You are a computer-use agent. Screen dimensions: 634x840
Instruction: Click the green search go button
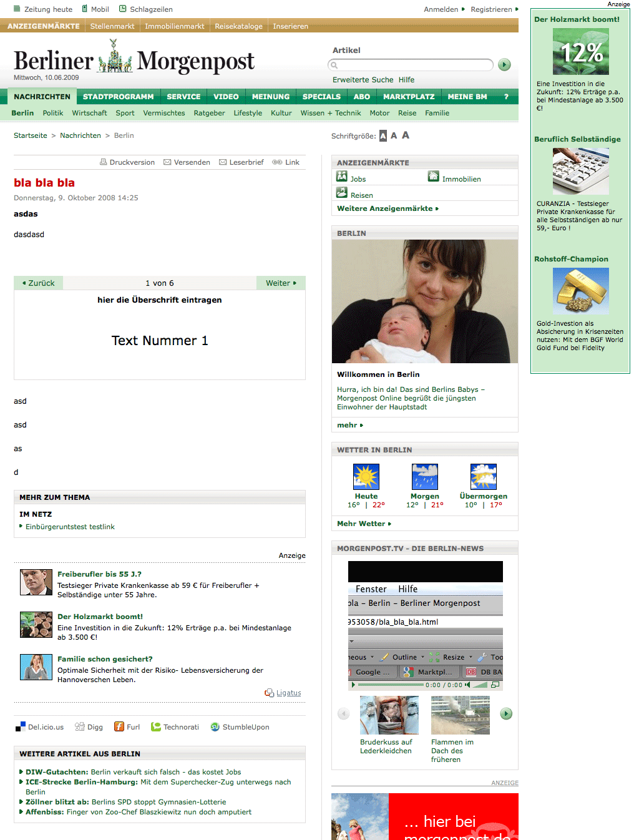[504, 65]
